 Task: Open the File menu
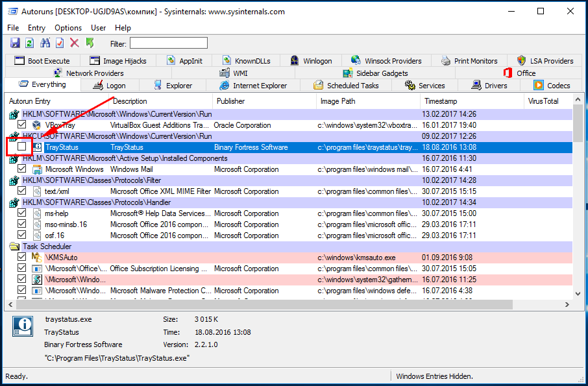point(13,28)
